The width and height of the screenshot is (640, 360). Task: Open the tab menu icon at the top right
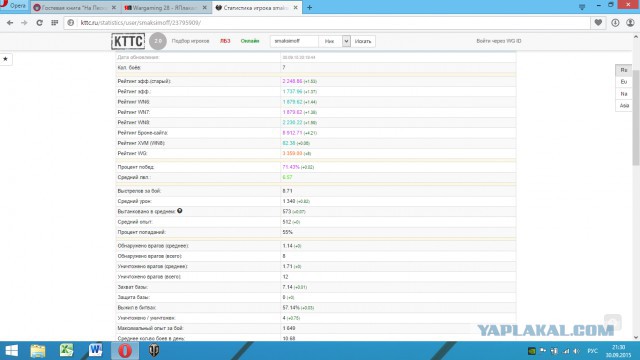coord(582,7)
